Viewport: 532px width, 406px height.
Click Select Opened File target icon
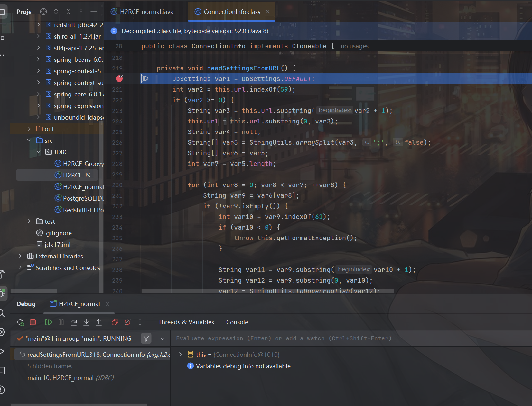click(43, 12)
